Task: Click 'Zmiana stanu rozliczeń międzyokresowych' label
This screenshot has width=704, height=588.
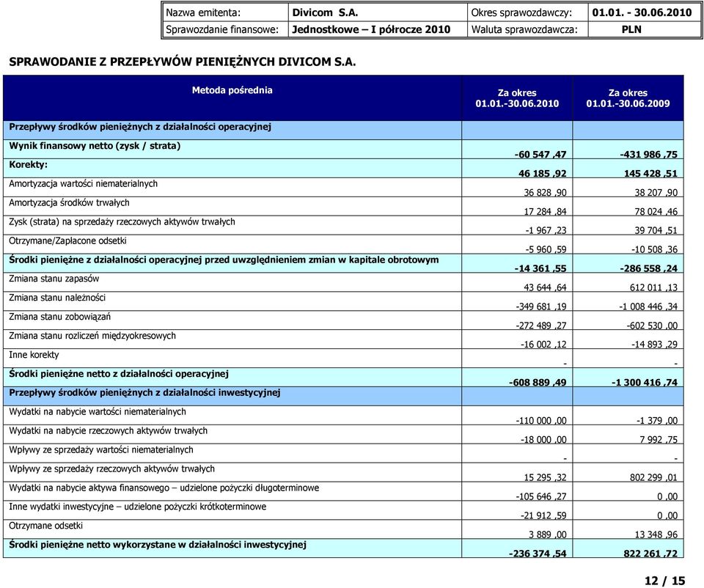Action: [x=92, y=336]
